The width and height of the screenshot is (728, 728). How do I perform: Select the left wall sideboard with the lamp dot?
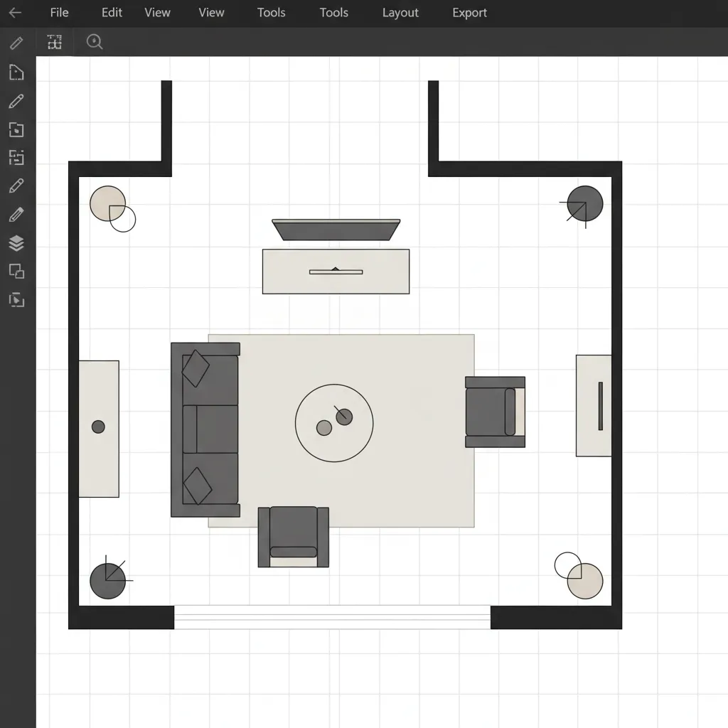(x=99, y=429)
